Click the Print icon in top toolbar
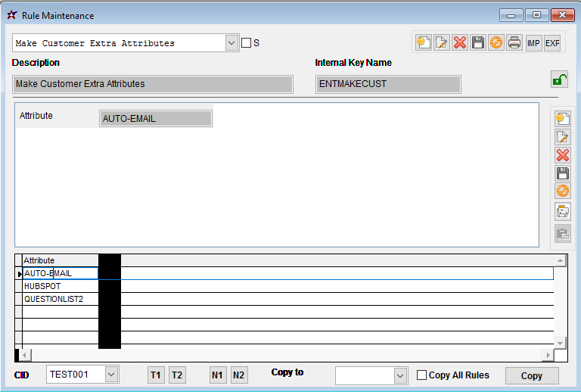 [x=514, y=43]
